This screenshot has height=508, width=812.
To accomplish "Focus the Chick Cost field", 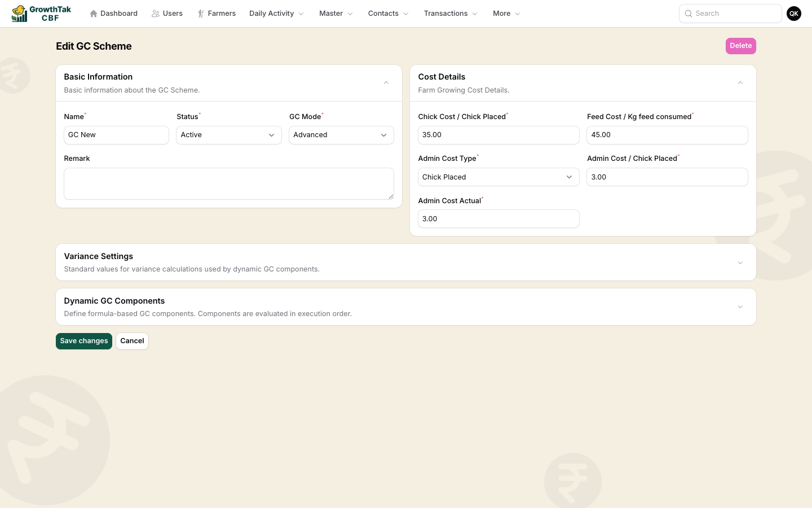I will pyautogui.click(x=498, y=135).
